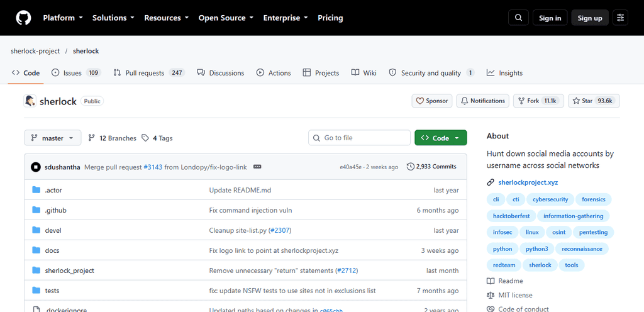Open the Security and quality tab
644x312 pixels.
click(x=431, y=73)
